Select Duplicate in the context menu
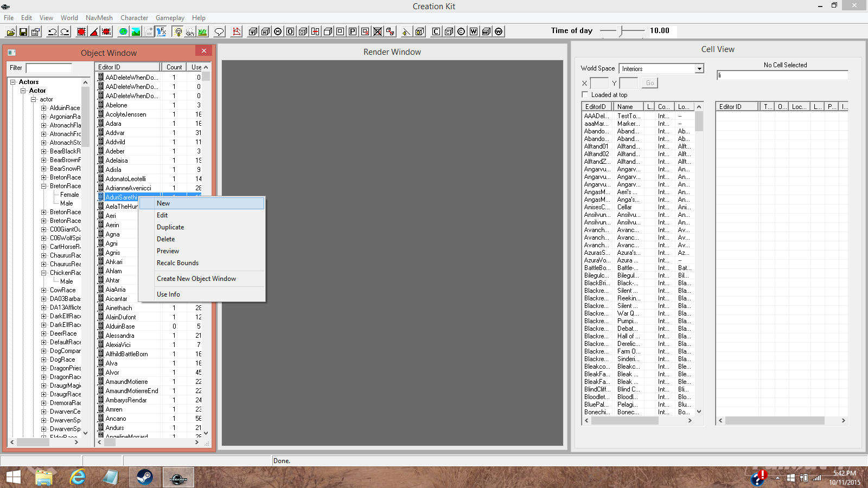The height and width of the screenshot is (488, 868). (202, 227)
